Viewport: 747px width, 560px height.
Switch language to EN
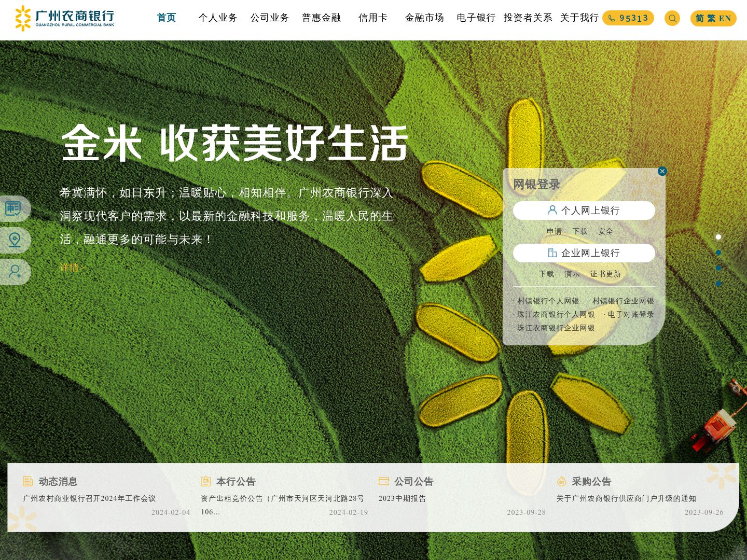(x=725, y=18)
